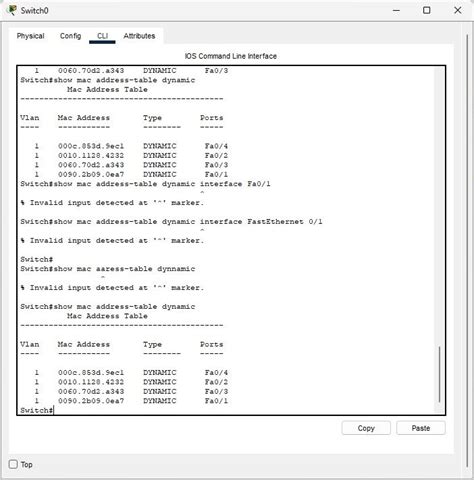Close the Switch0 window

coord(458,10)
